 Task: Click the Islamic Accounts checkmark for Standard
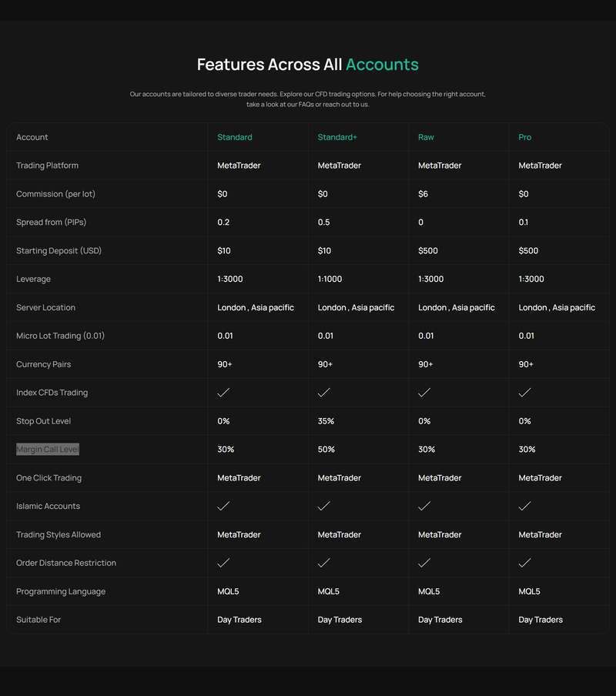point(223,506)
